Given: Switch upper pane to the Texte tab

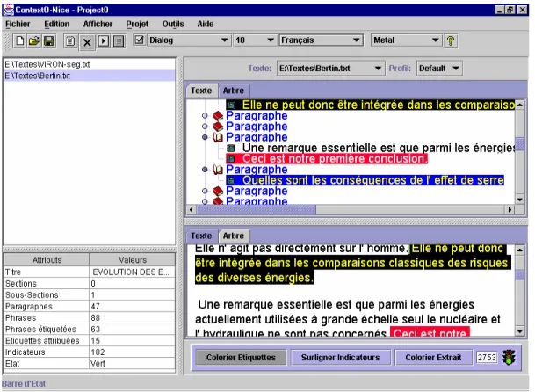Looking at the screenshot, I should point(201,91).
